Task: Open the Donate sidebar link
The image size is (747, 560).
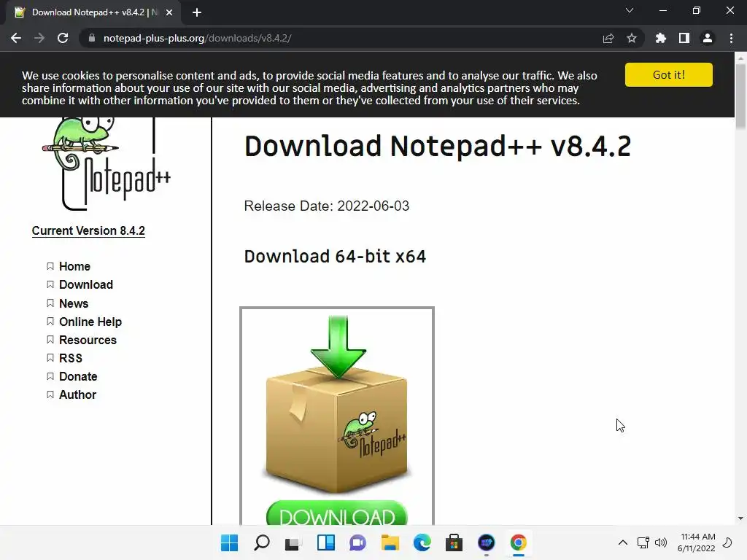Action: pyautogui.click(x=78, y=377)
